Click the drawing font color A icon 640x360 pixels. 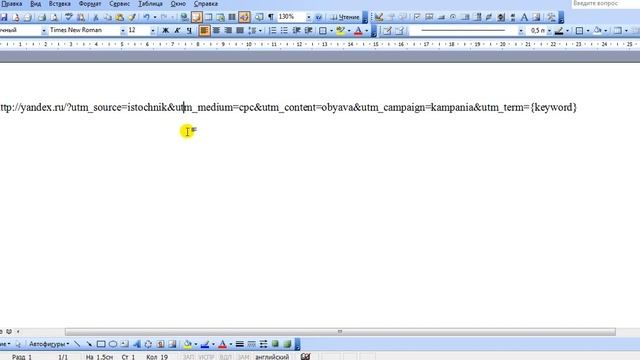click(x=222, y=344)
